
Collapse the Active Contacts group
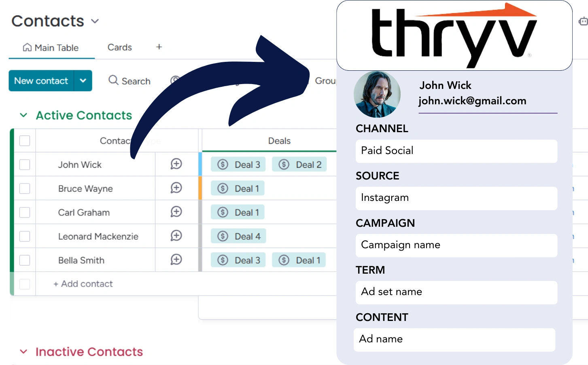coord(23,115)
